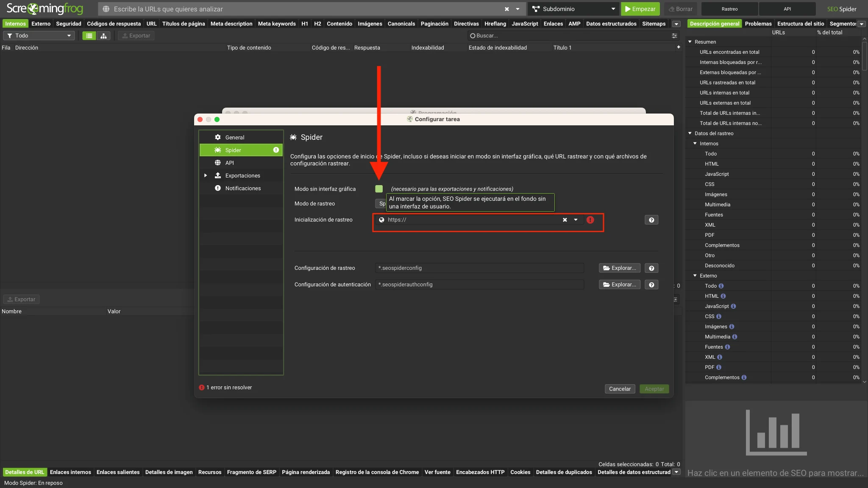
Task: Click the Empezar start button
Action: pyautogui.click(x=640, y=9)
